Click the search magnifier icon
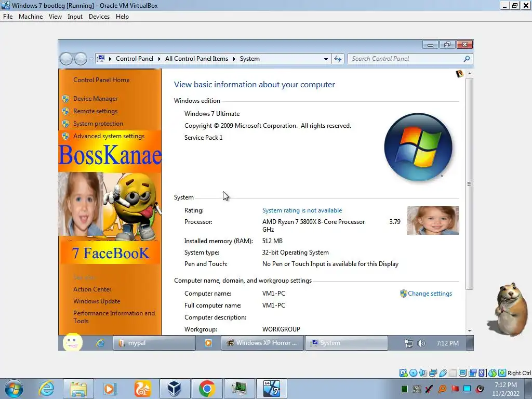The height and width of the screenshot is (399, 532). (467, 59)
